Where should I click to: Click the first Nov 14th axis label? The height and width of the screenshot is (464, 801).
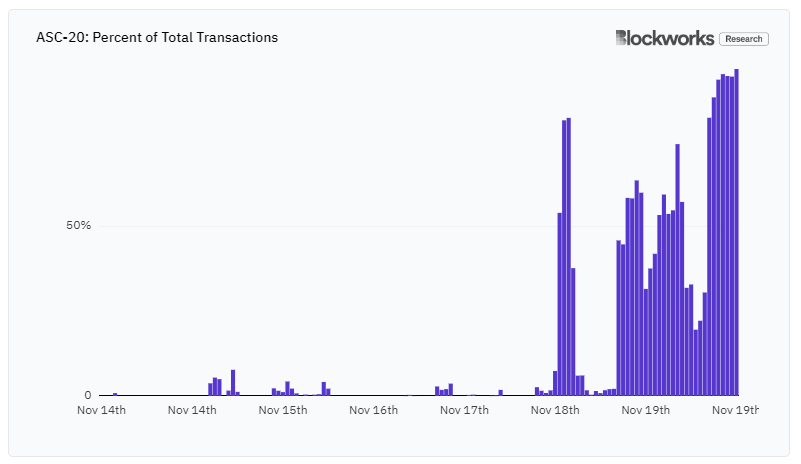click(101, 410)
